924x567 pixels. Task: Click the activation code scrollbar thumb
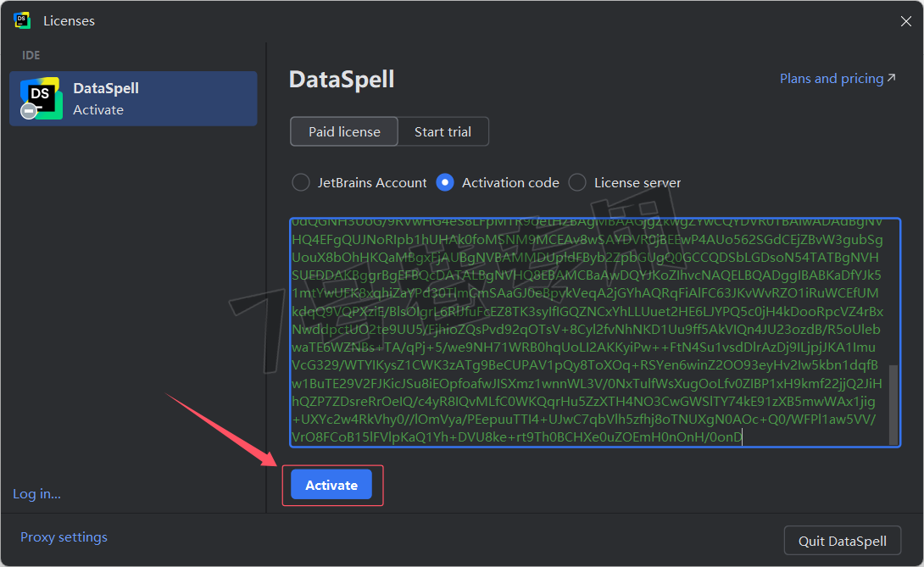[893, 405]
